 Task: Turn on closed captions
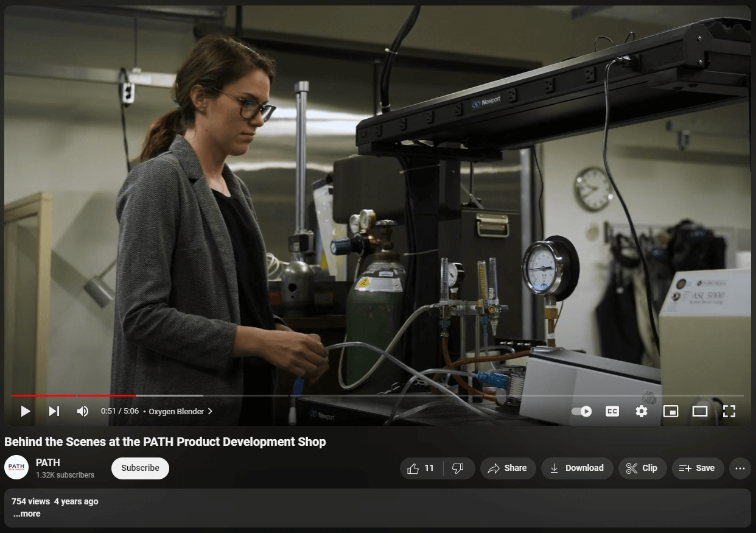(x=612, y=411)
